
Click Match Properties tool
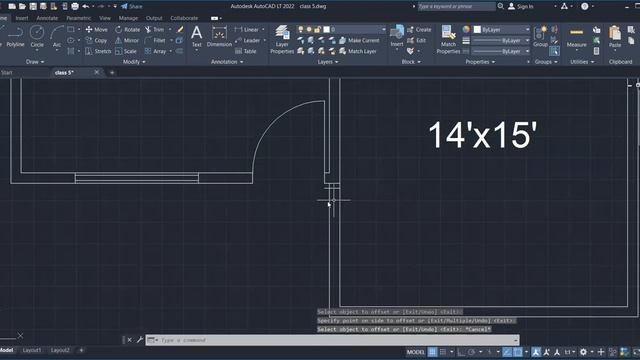point(448,39)
